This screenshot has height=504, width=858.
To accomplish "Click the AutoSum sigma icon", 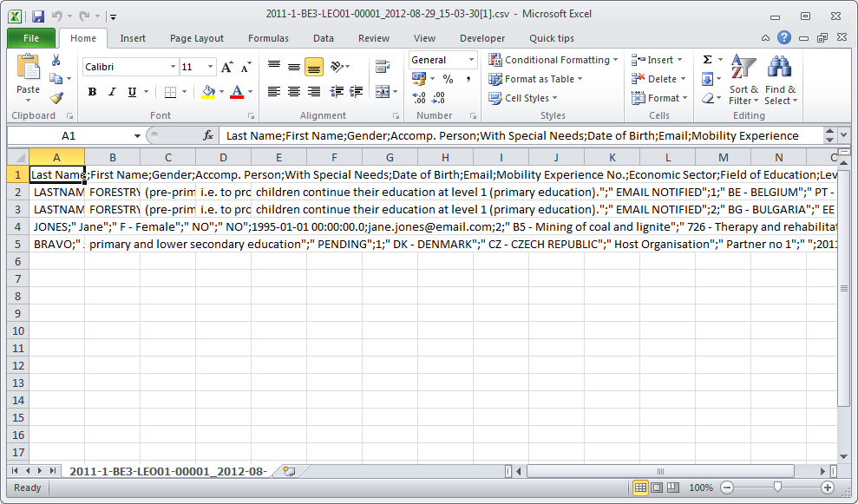I will (x=708, y=60).
